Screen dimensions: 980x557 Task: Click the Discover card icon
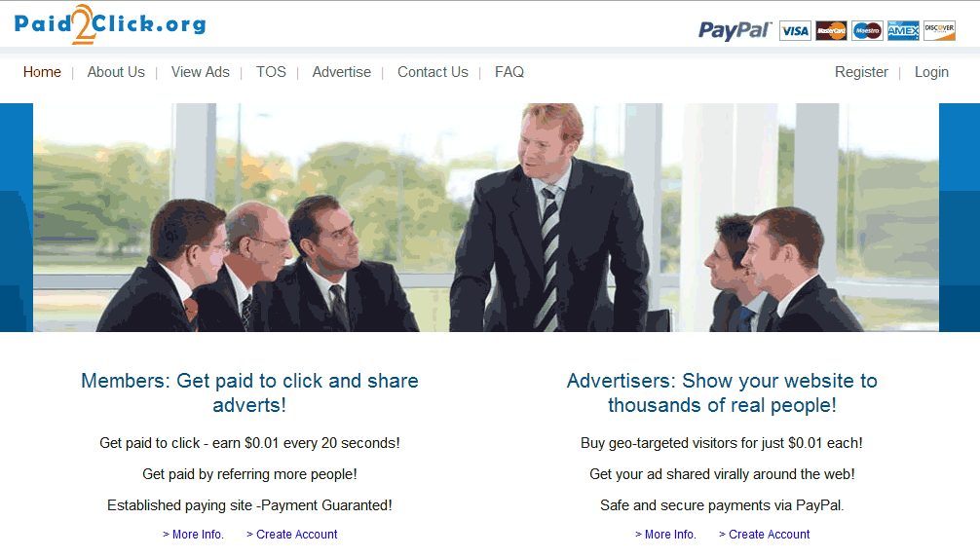coord(939,30)
